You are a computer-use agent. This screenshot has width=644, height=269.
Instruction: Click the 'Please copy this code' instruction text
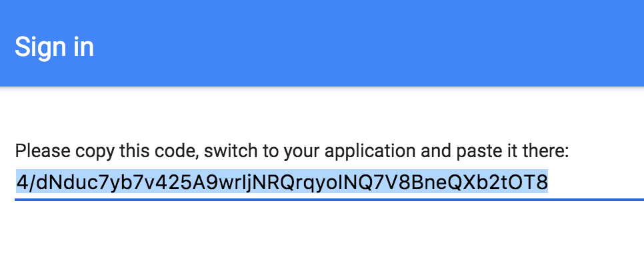291,152
